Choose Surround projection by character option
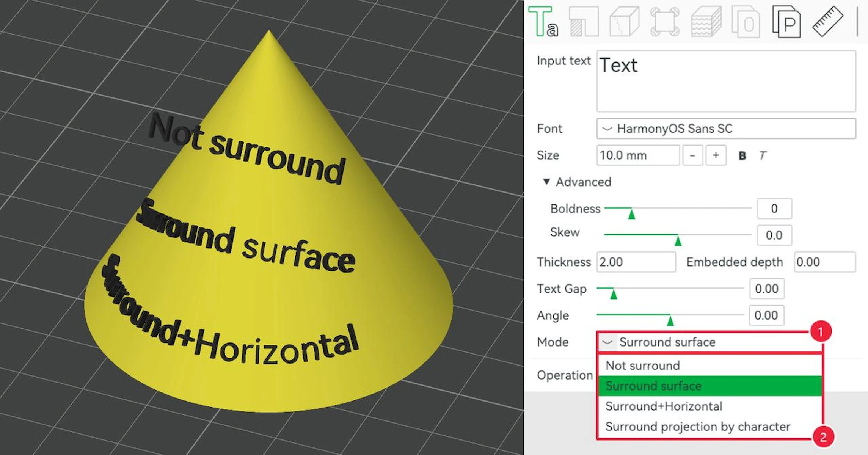 pos(710,427)
